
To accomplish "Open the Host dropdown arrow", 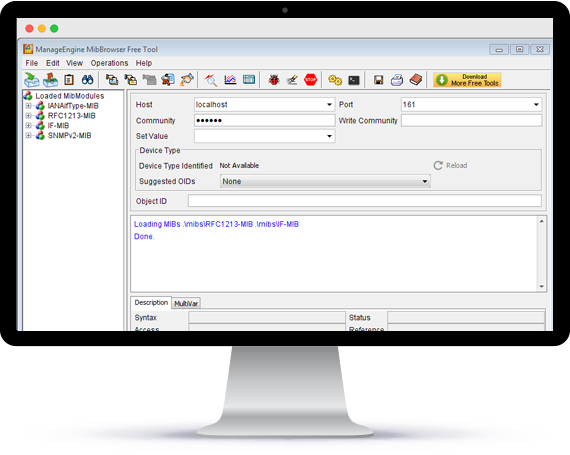I will coord(329,105).
